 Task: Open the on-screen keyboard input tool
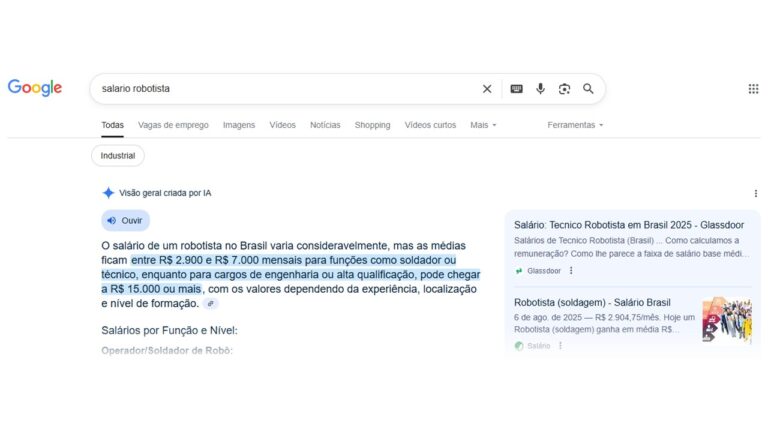[516, 89]
